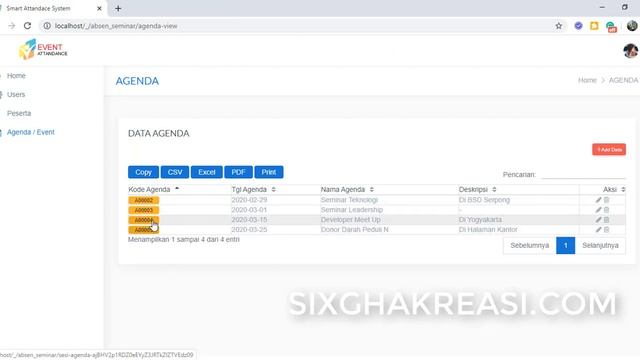Image resolution: width=640 pixels, height=360 pixels.
Task: Click the date cell 2020-02-29
Action: coord(249,200)
